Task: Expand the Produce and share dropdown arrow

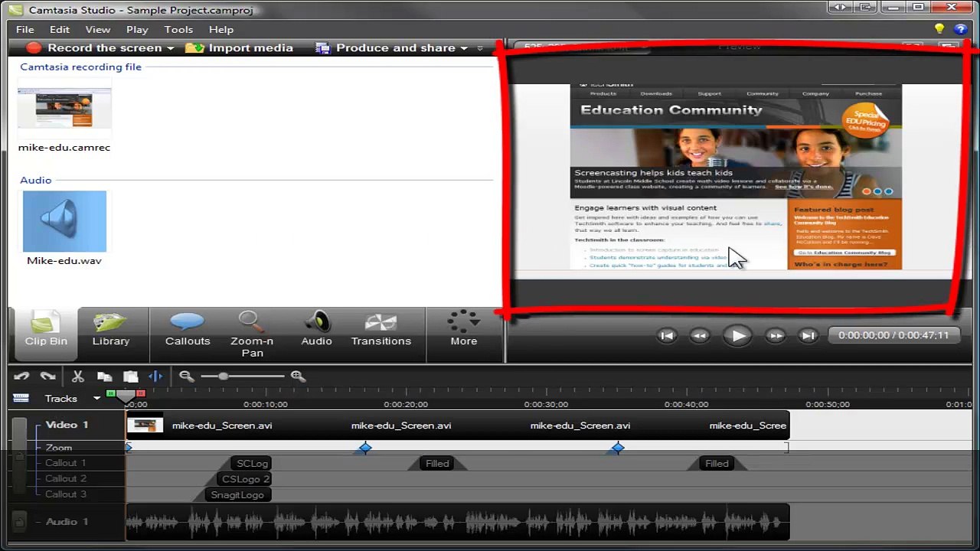Action: click(x=464, y=48)
